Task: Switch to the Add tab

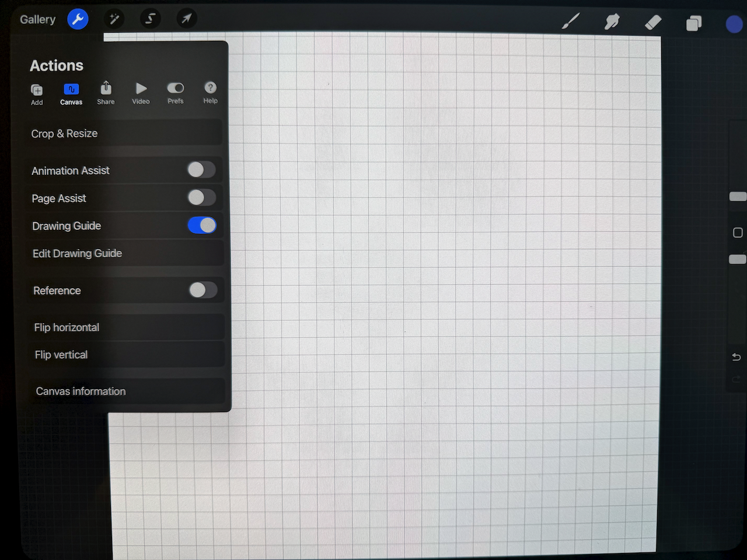Action: [37, 94]
